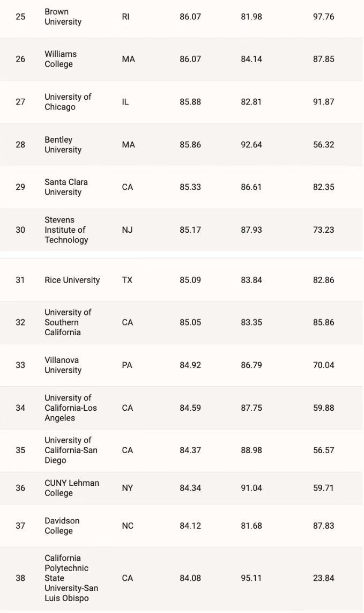This screenshot has height=613, width=364.
Task: Select the Brown University row name
Action: click(63, 17)
